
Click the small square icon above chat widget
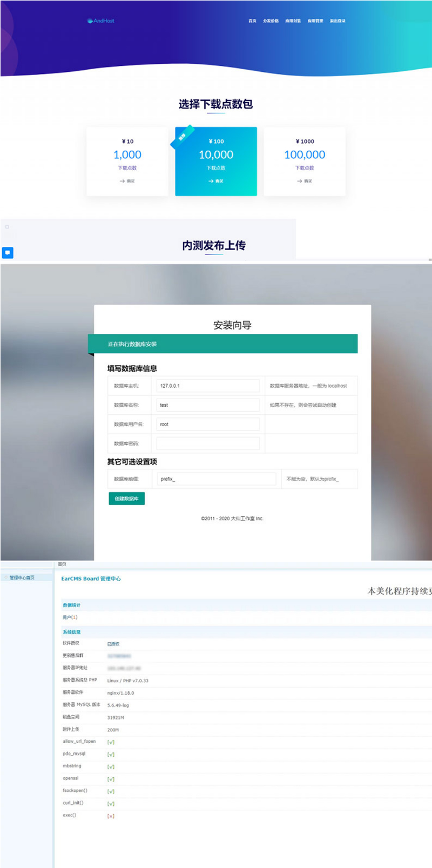click(x=7, y=227)
